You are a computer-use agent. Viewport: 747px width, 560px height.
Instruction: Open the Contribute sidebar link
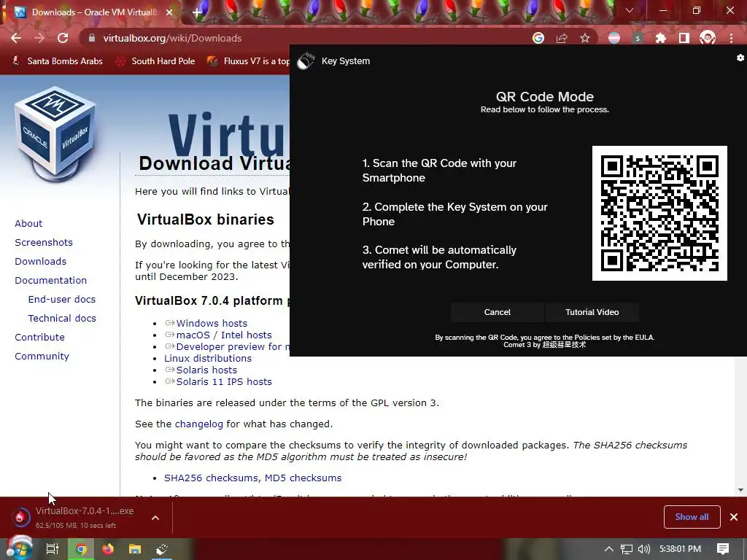tap(39, 337)
